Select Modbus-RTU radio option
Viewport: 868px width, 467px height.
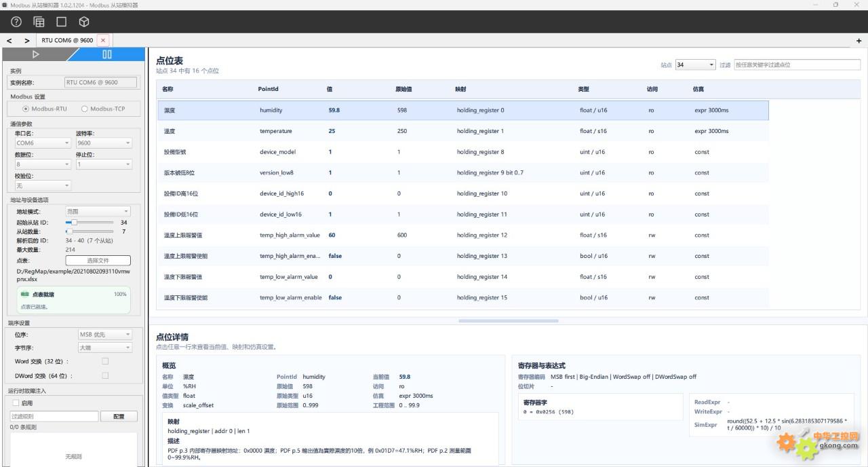click(45, 109)
